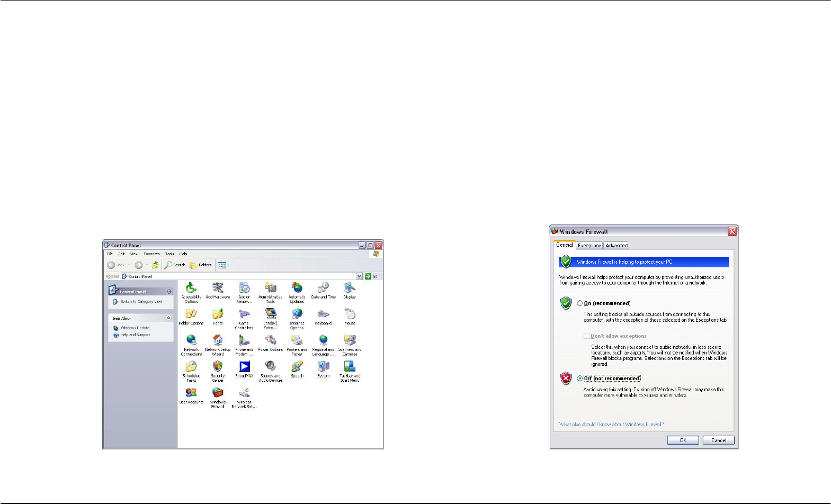Open Administrative Tools icon
The height and width of the screenshot is (504, 831).
[271, 292]
